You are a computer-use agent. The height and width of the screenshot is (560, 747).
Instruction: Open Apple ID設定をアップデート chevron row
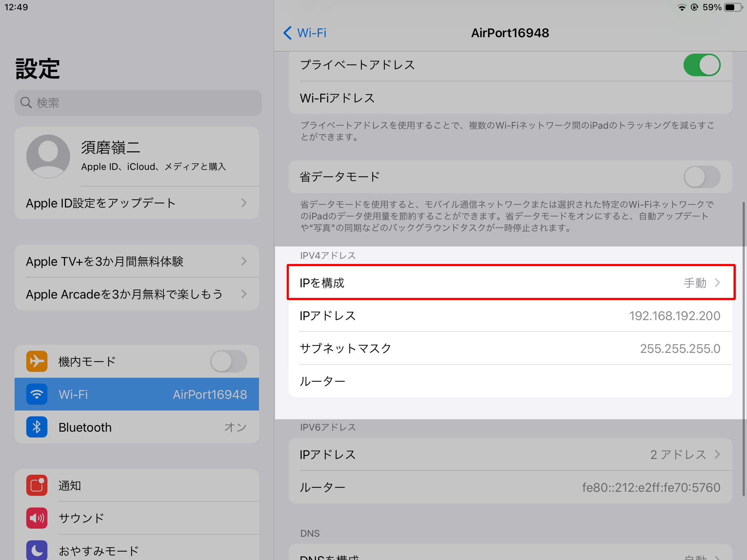[x=137, y=203]
